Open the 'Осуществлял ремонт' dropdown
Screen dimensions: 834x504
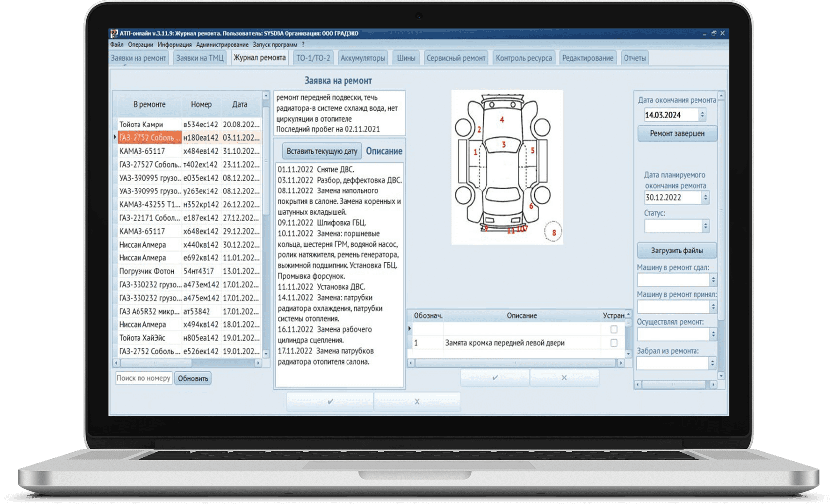[713, 334]
